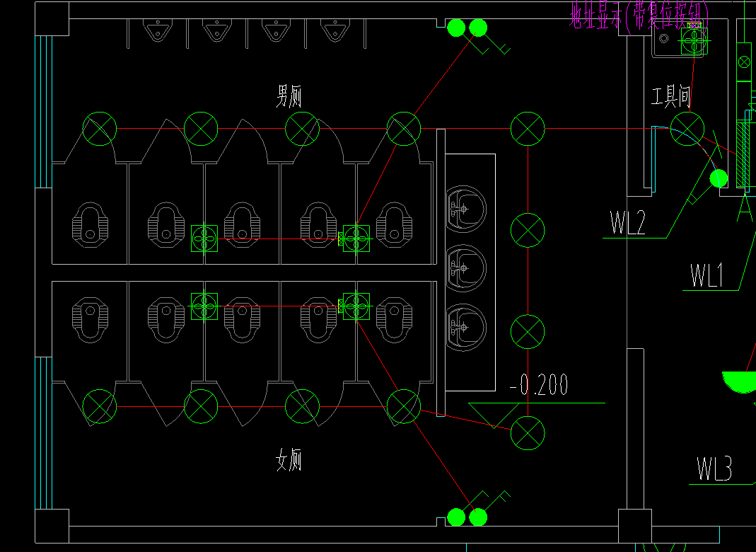
Task: Pick women's row lamp wired to bottom switches
Action: point(404,407)
